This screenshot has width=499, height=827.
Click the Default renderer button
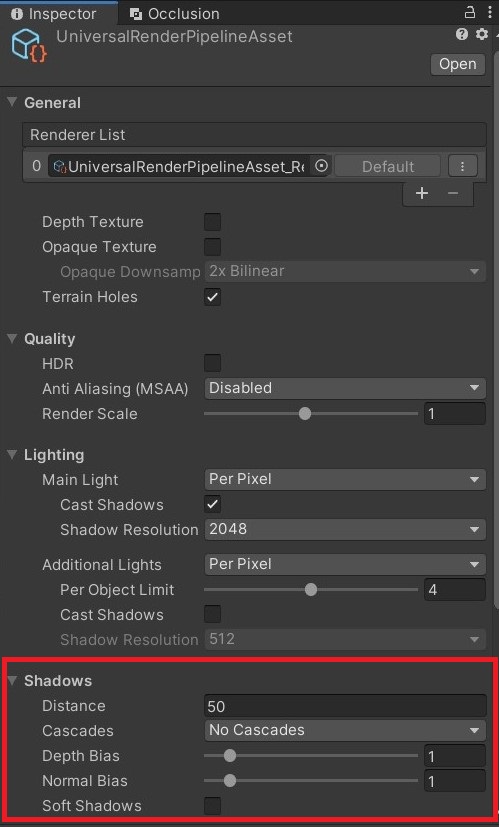(388, 167)
